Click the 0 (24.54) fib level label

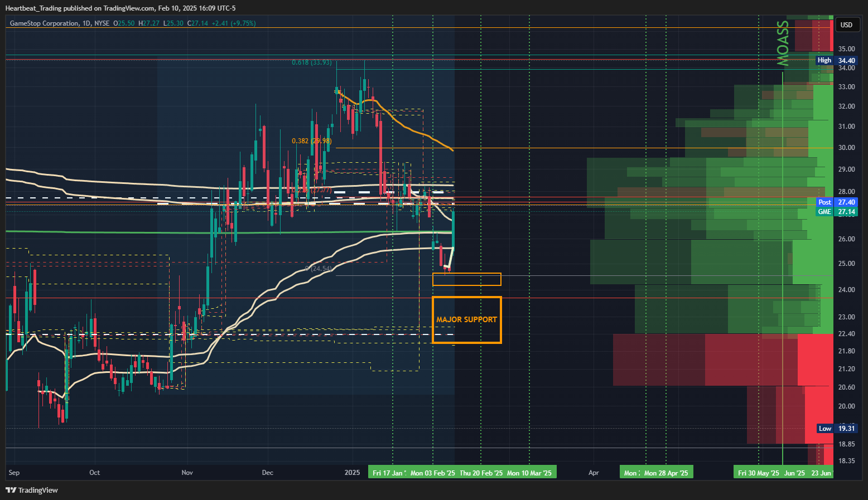coord(319,269)
